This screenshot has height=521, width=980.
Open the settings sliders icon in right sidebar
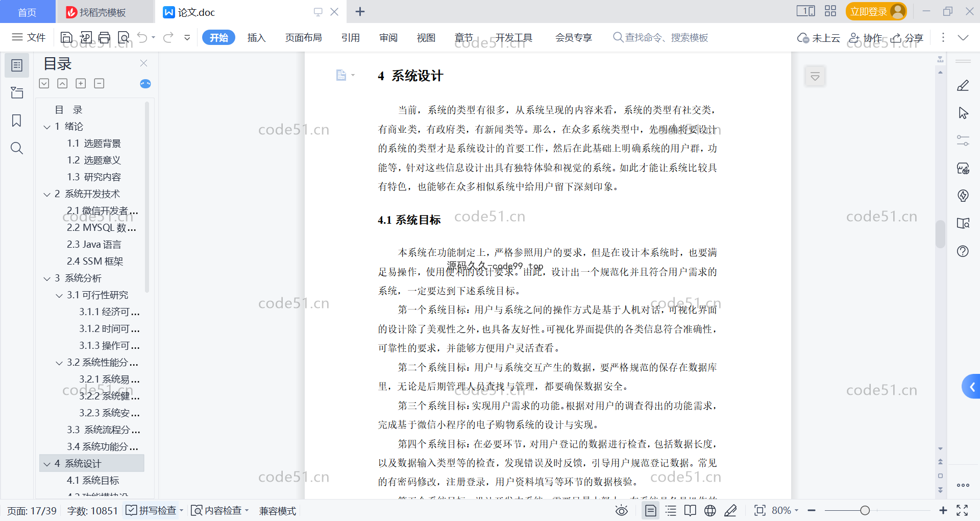(963, 140)
